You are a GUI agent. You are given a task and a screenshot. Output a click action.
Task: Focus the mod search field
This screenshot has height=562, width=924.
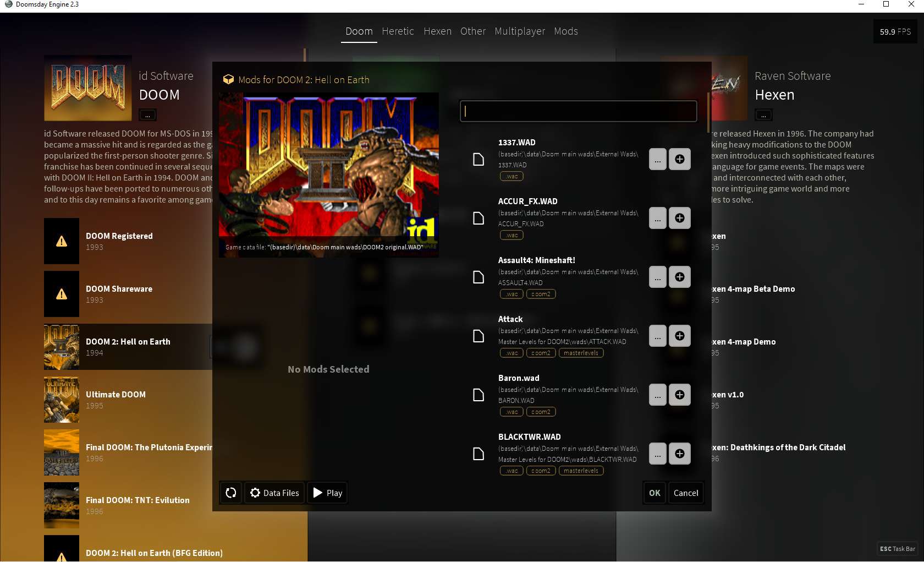pyautogui.click(x=579, y=111)
